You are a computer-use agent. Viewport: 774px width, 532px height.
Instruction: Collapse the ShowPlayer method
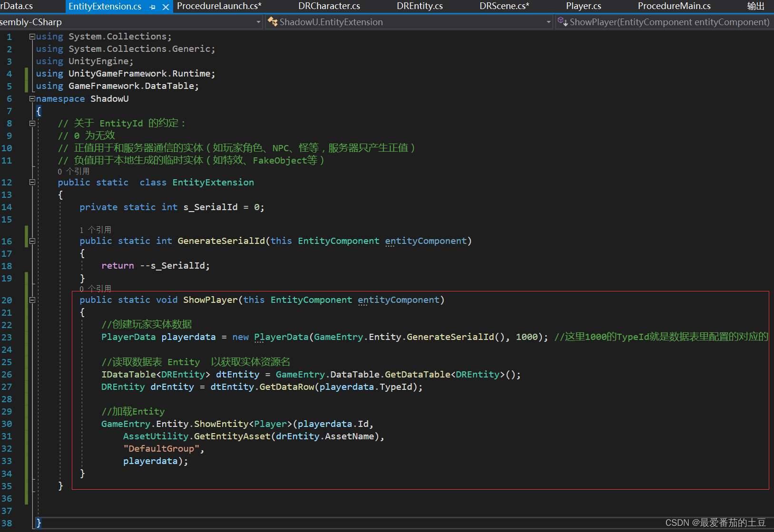pos(32,300)
